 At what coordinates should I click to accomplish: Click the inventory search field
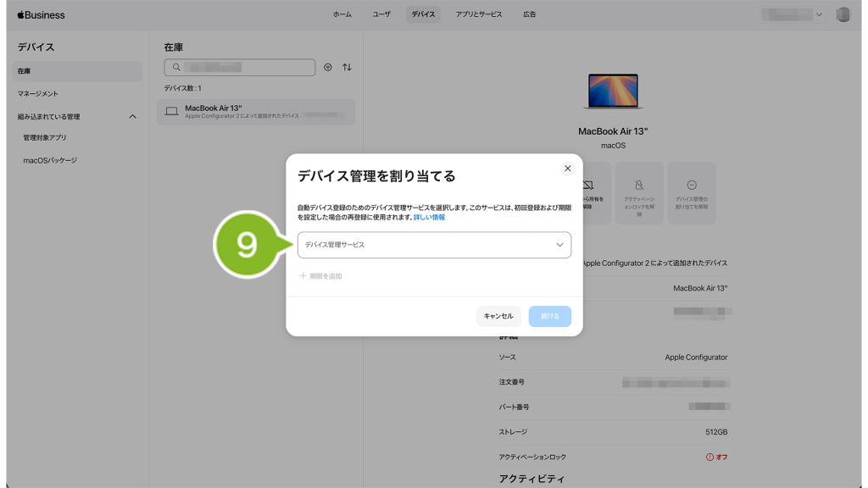coord(240,67)
